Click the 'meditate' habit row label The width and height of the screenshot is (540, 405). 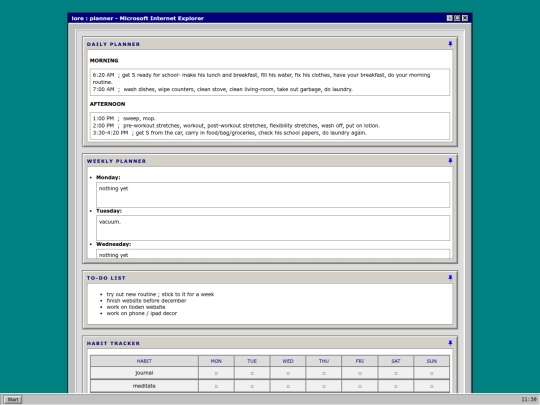coord(144,386)
